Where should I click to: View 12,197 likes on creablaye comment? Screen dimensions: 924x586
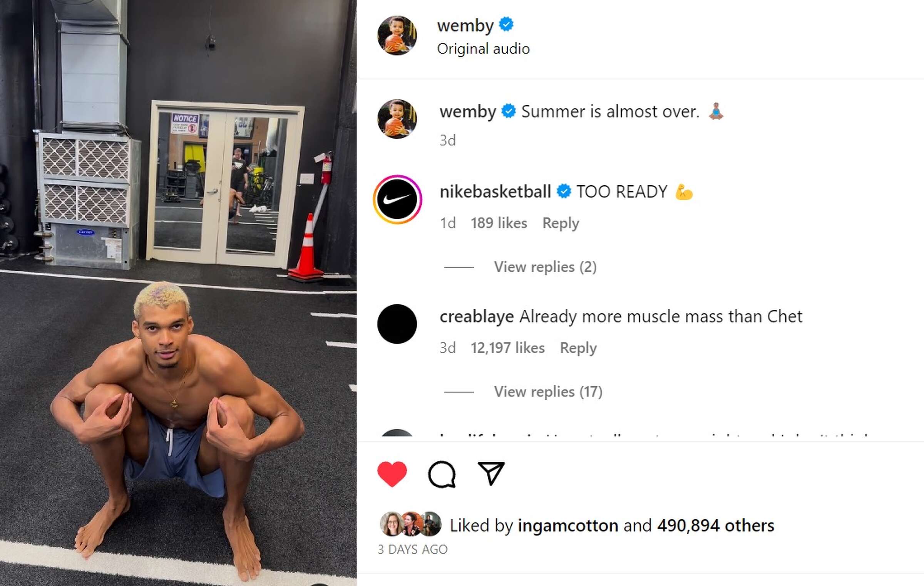[507, 348]
